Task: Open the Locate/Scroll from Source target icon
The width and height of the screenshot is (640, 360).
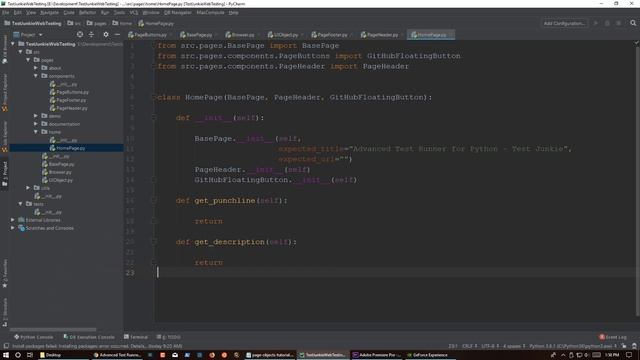Action: click(80, 35)
